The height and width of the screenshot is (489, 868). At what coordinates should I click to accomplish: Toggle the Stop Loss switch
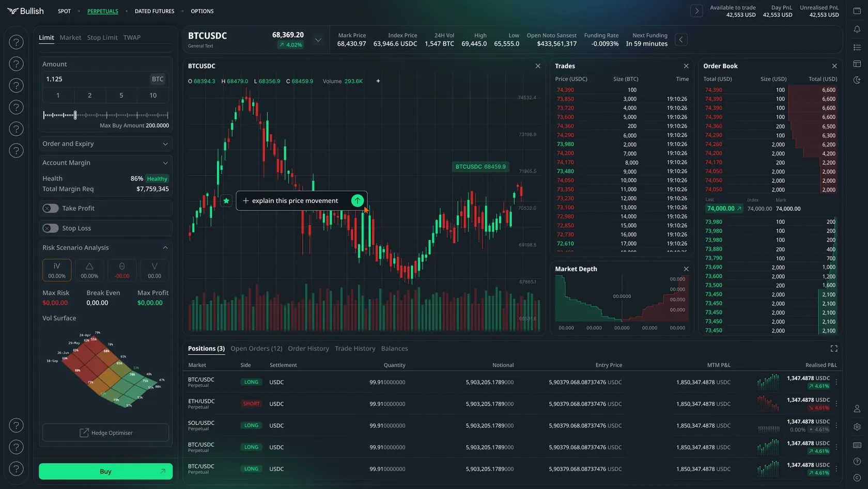51,228
